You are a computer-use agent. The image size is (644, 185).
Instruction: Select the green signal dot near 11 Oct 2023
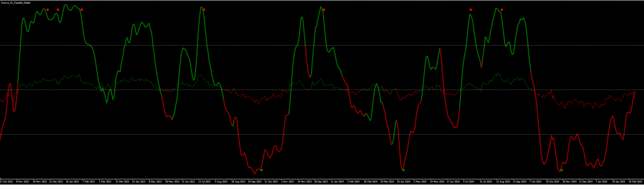[262, 170]
